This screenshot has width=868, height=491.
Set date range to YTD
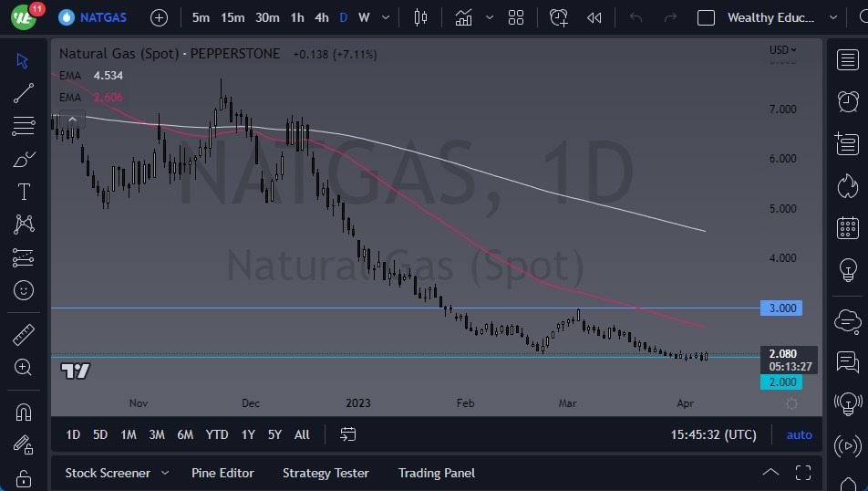tap(216, 434)
